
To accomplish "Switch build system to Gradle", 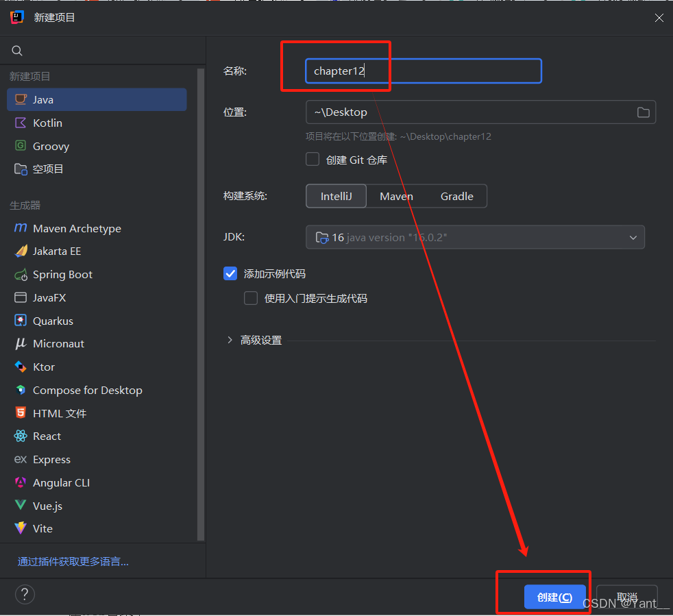I will click(x=456, y=196).
